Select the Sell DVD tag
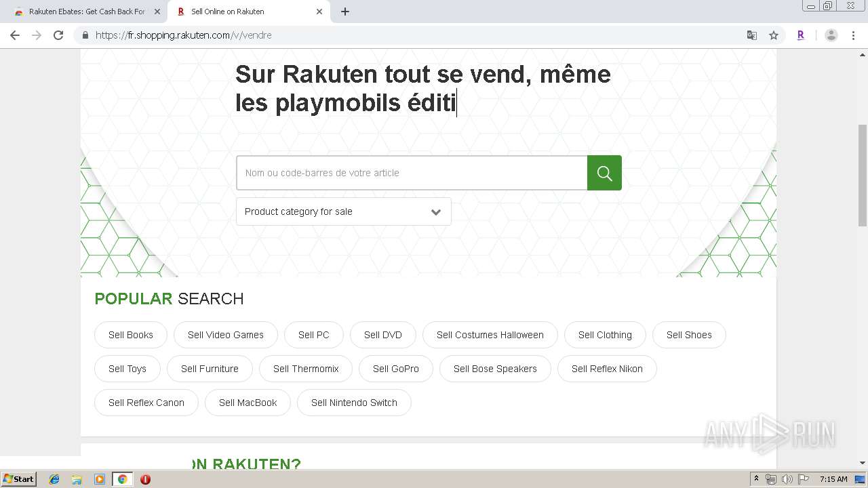Image resolution: width=868 pixels, height=488 pixels. click(x=383, y=335)
